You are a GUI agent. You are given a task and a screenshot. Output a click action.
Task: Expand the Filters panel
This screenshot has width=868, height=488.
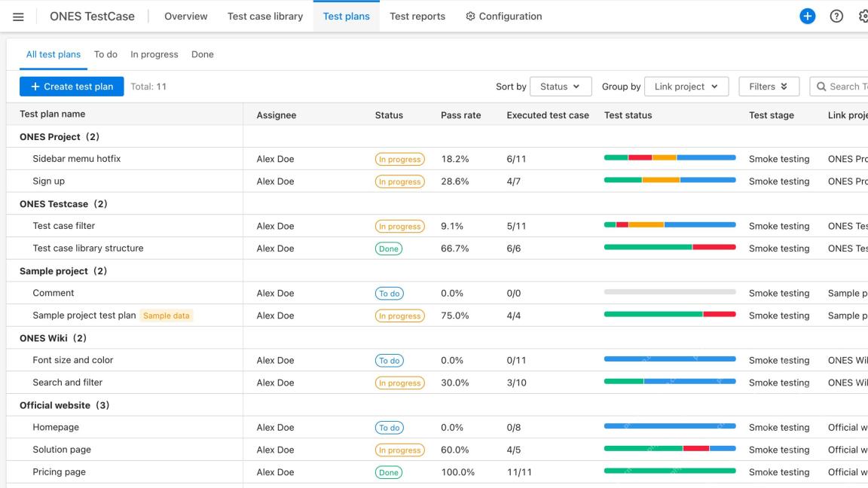pos(769,87)
